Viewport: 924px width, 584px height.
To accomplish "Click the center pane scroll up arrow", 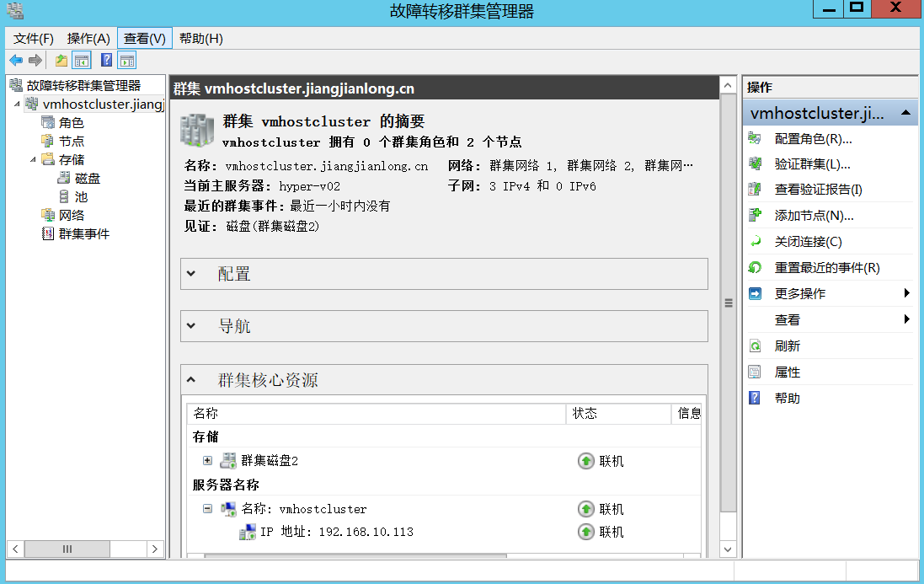I will click(x=729, y=85).
